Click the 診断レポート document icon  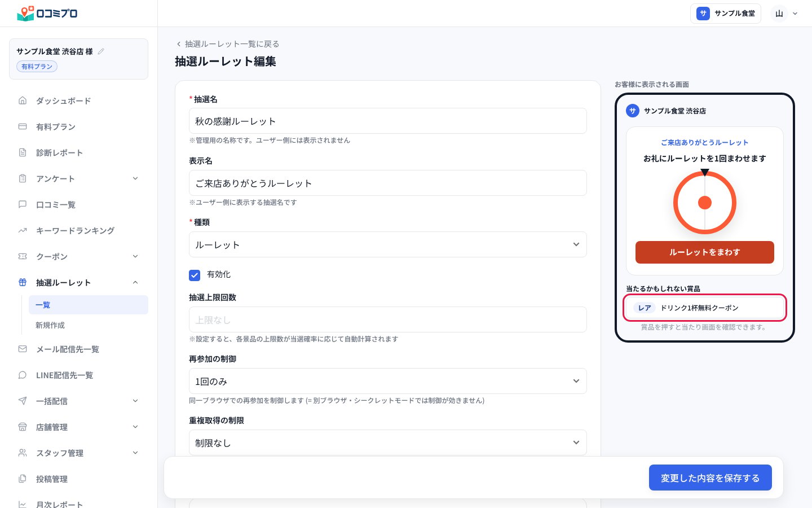click(23, 152)
